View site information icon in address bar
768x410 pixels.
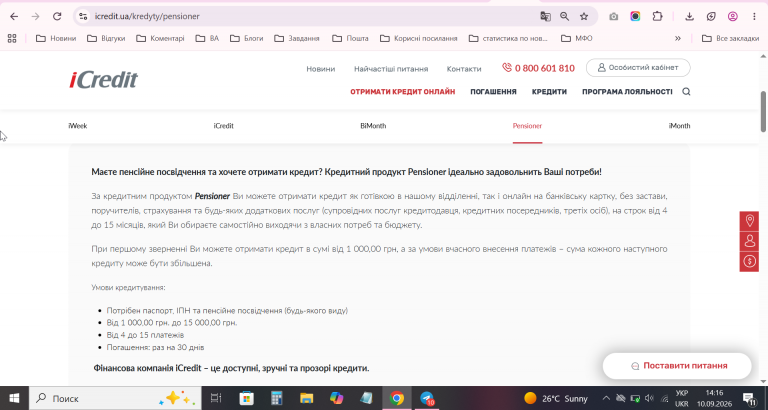(83, 16)
